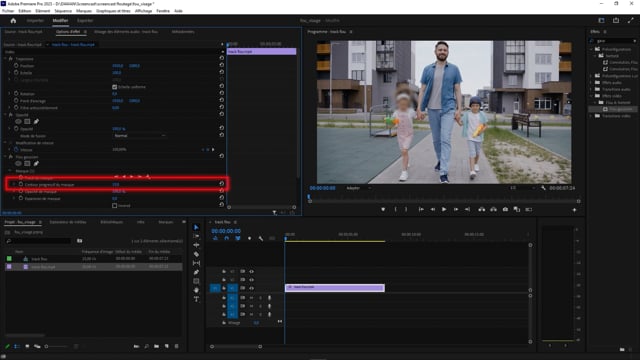The image size is (640, 360).
Task: Select the Pen tool in tools panel
Action: 196,272
